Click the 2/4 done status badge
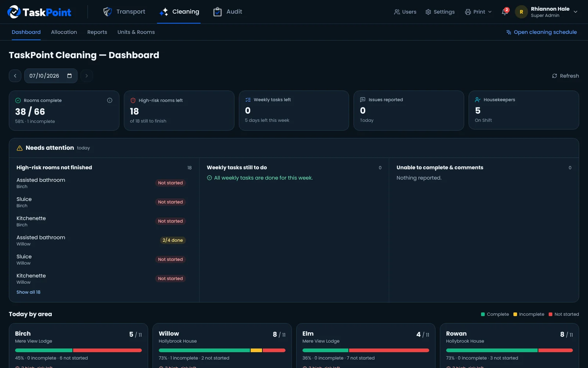 (173, 240)
